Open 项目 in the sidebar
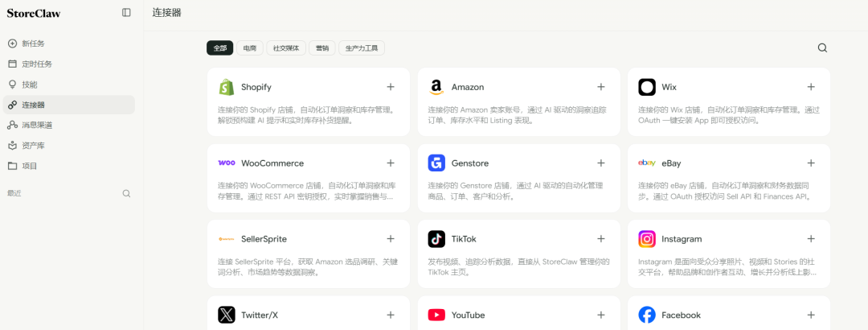 click(x=68, y=166)
